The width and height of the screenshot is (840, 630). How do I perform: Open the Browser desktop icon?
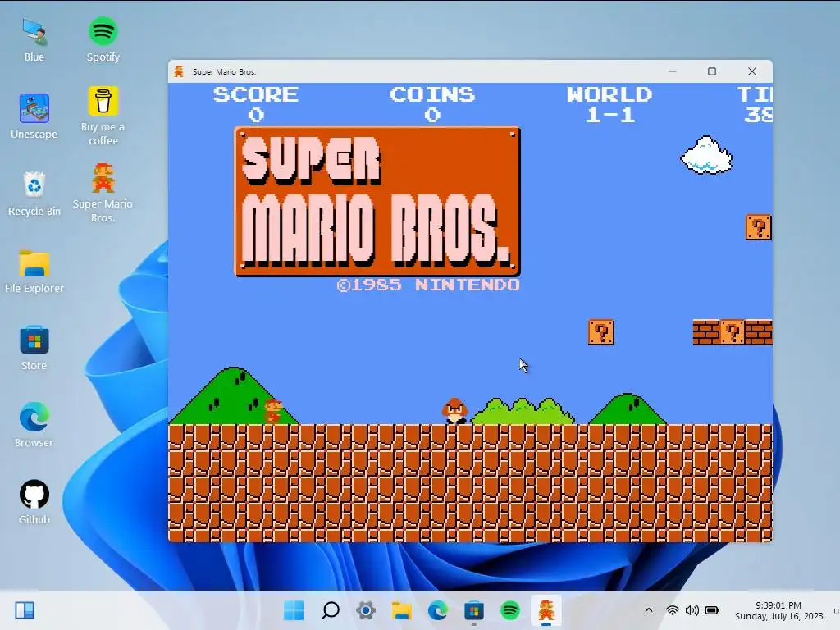[x=34, y=425]
